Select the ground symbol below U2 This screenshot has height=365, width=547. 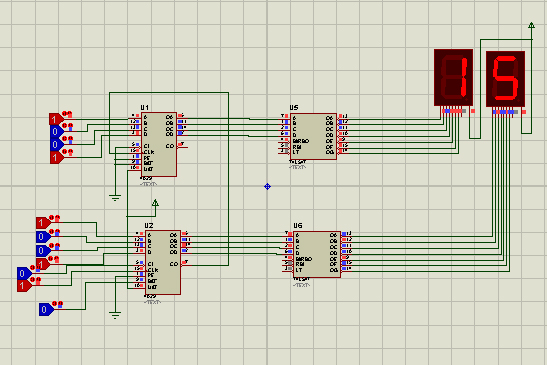(x=115, y=315)
